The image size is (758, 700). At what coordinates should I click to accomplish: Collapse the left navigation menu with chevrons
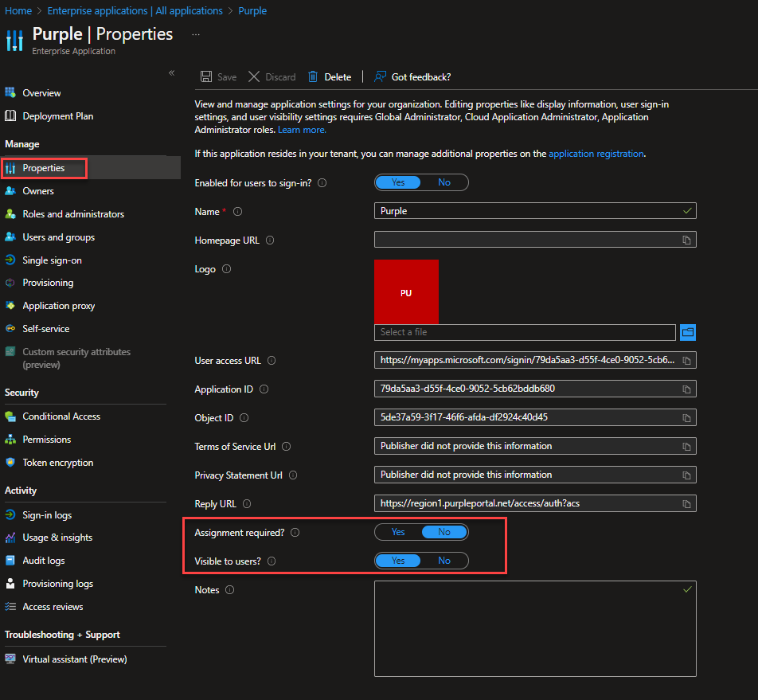pos(171,73)
